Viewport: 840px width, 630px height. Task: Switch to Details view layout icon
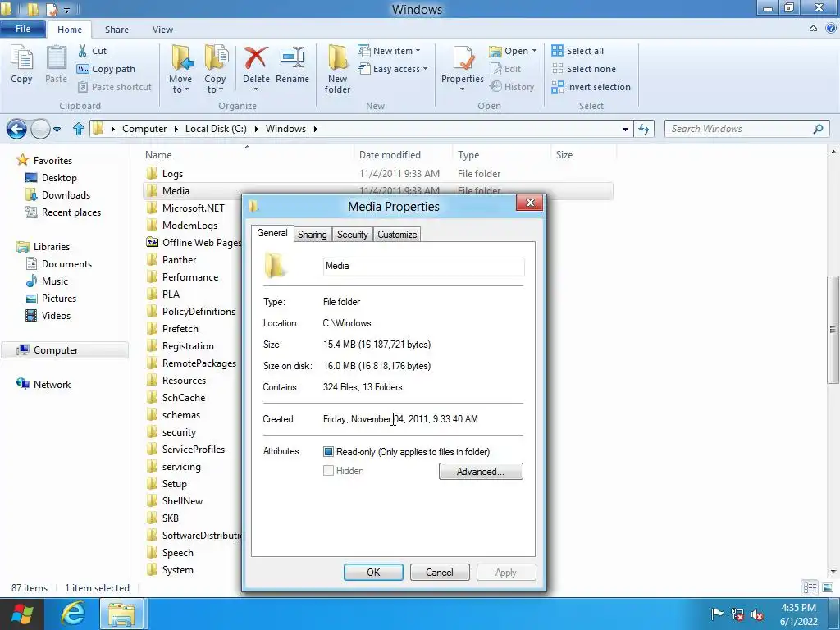pos(810,587)
